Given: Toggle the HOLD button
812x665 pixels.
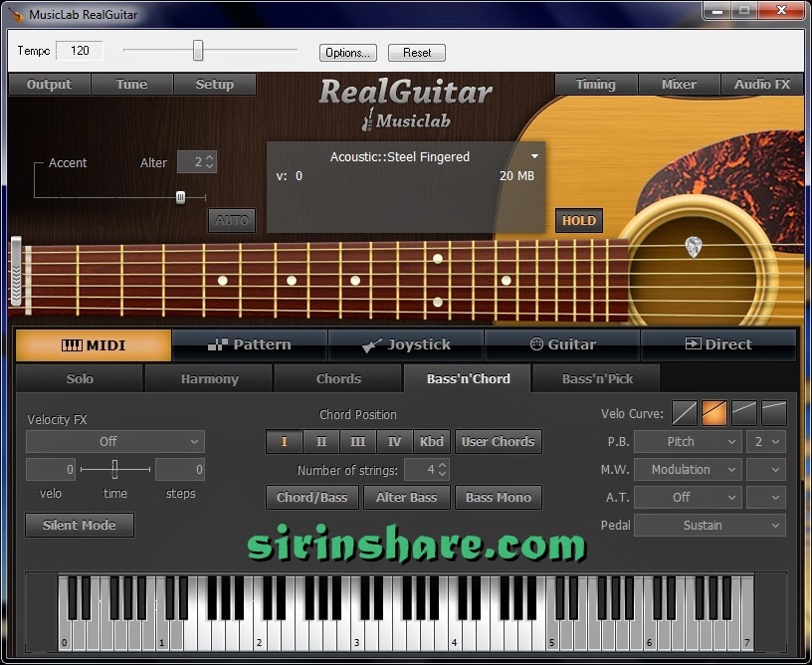Looking at the screenshot, I should tap(579, 221).
